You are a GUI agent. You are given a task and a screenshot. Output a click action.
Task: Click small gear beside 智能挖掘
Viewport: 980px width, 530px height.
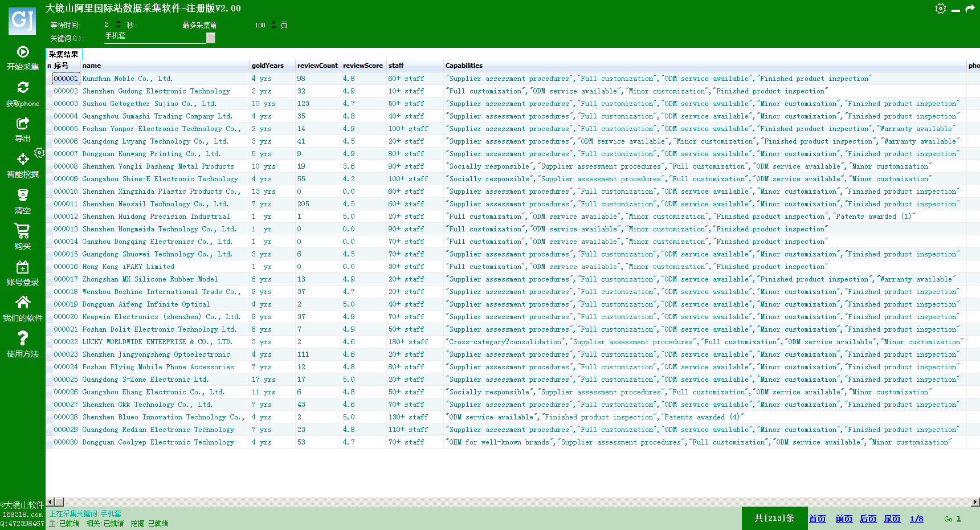pyautogui.click(x=39, y=153)
